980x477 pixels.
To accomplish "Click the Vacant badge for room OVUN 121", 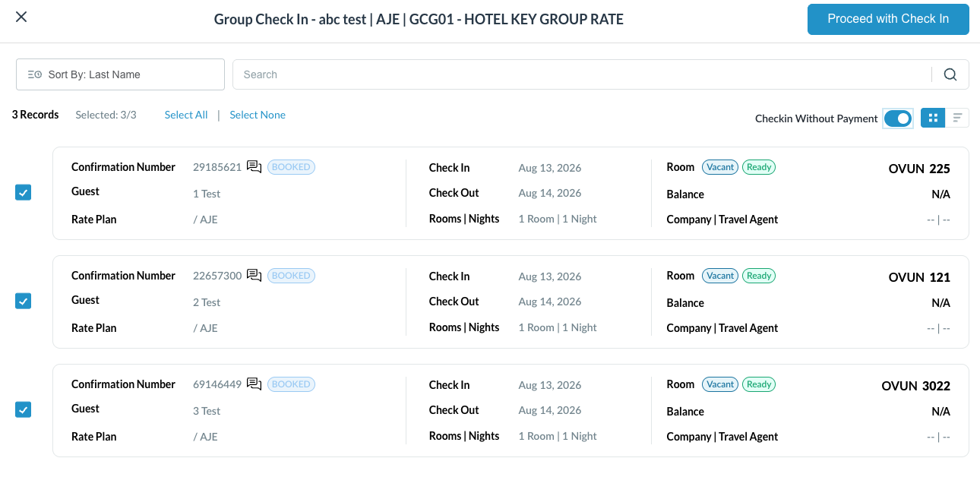I will [720, 276].
